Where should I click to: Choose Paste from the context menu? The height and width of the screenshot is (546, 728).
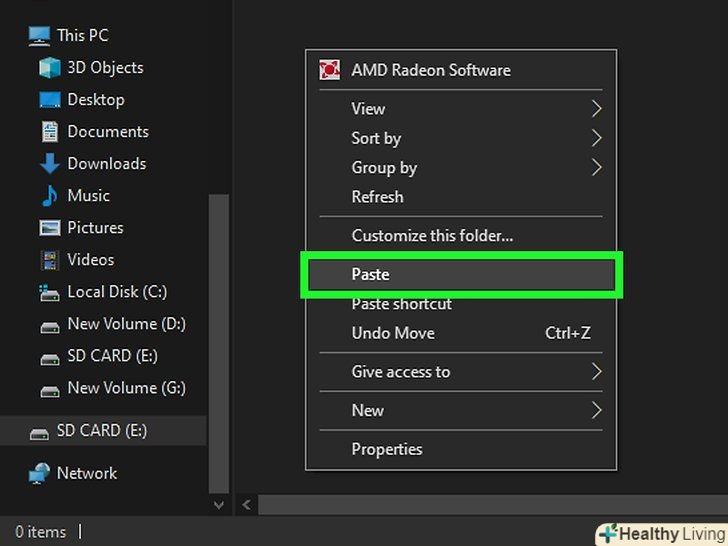click(x=371, y=274)
